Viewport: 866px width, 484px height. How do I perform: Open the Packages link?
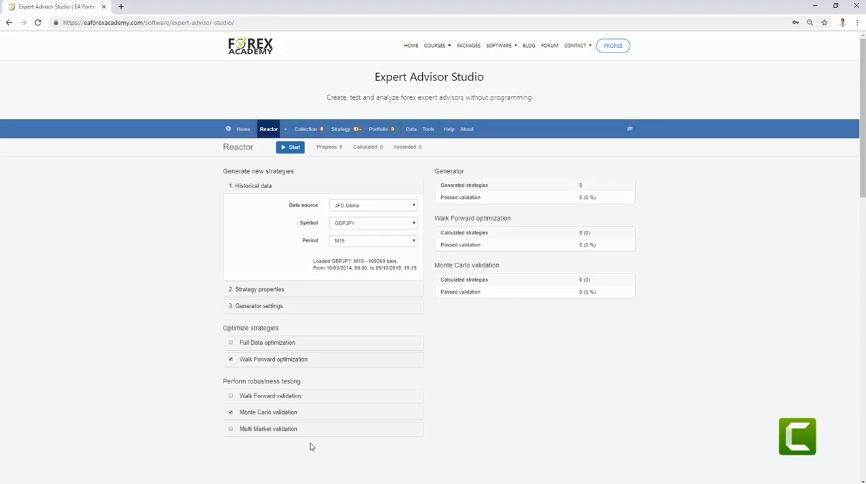click(x=468, y=46)
